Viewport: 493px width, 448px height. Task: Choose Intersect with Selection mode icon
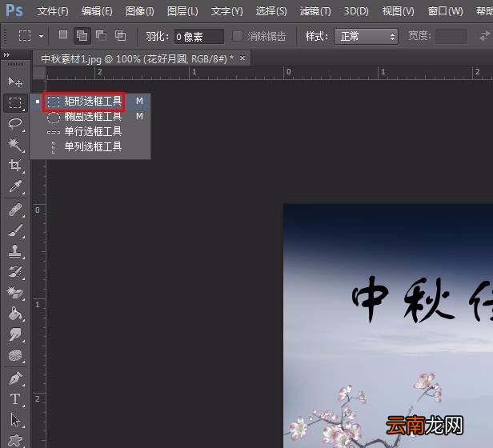[x=120, y=35]
